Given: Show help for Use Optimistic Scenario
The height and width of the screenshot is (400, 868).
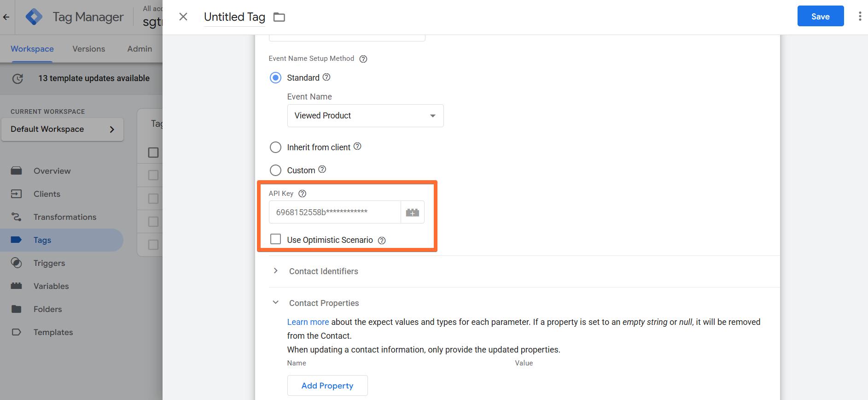Looking at the screenshot, I should coord(382,241).
